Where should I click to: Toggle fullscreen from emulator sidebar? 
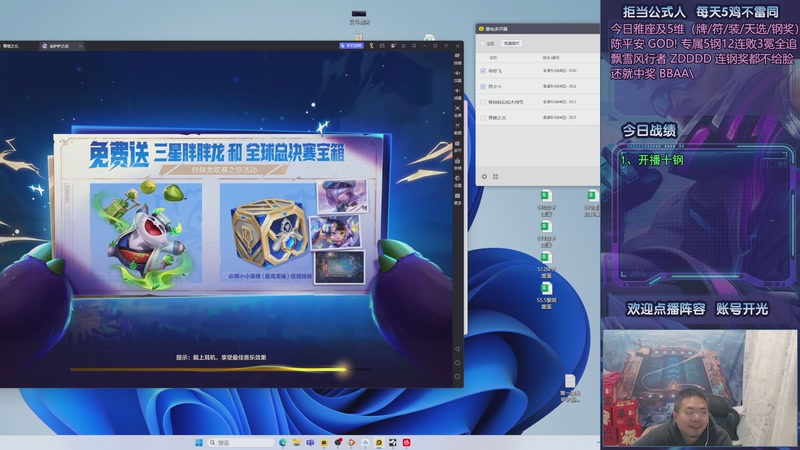point(458,109)
